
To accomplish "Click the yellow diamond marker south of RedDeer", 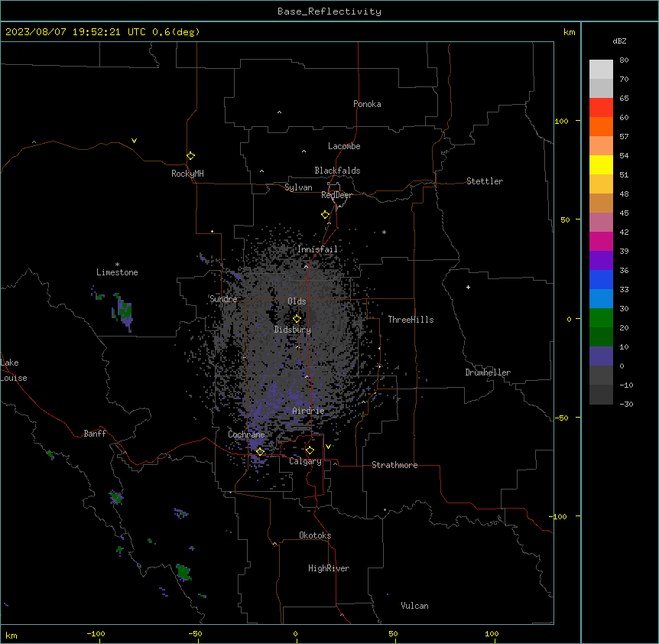I will (x=325, y=215).
